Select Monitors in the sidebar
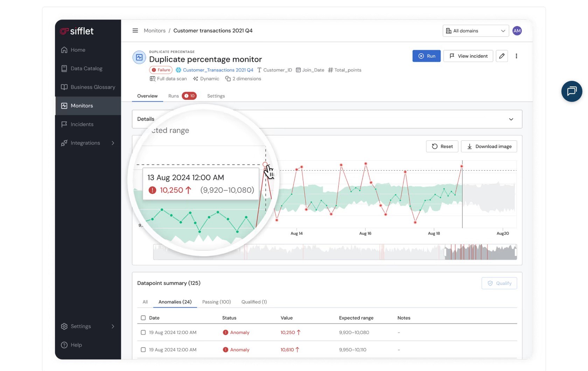588x371 pixels. [88, 106]
